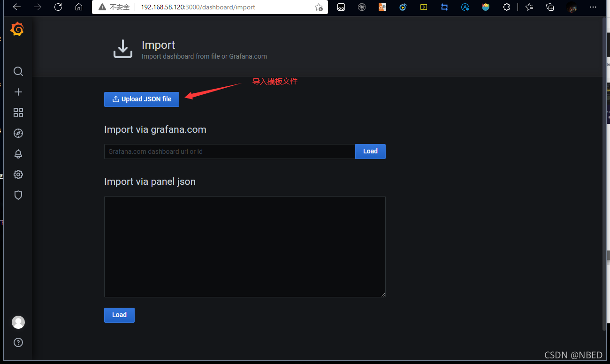This screenshot has width=610, height=364.
Task: Click the blue arrows-loop extension icon
Action: tap(444, 7)
